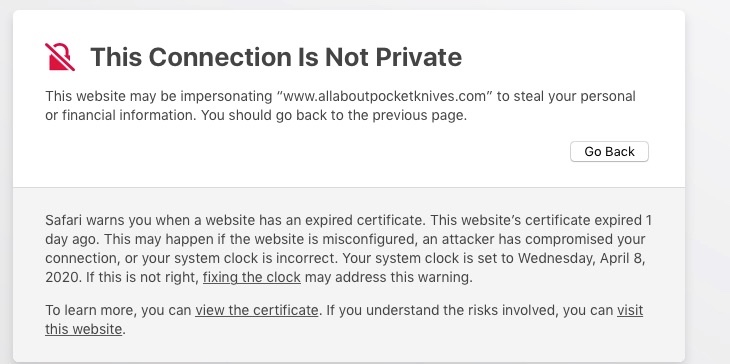
Task: Open the fixing the clock link
Action: (x=251, y=277)
